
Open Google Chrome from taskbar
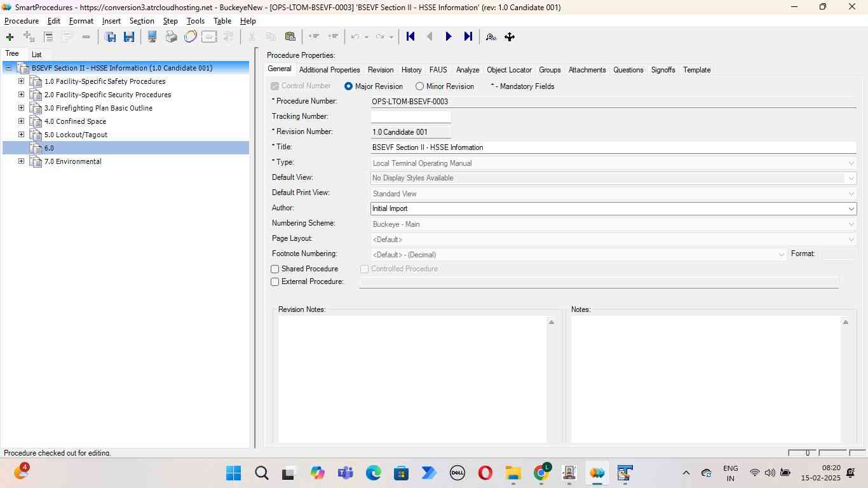(541, 473)
